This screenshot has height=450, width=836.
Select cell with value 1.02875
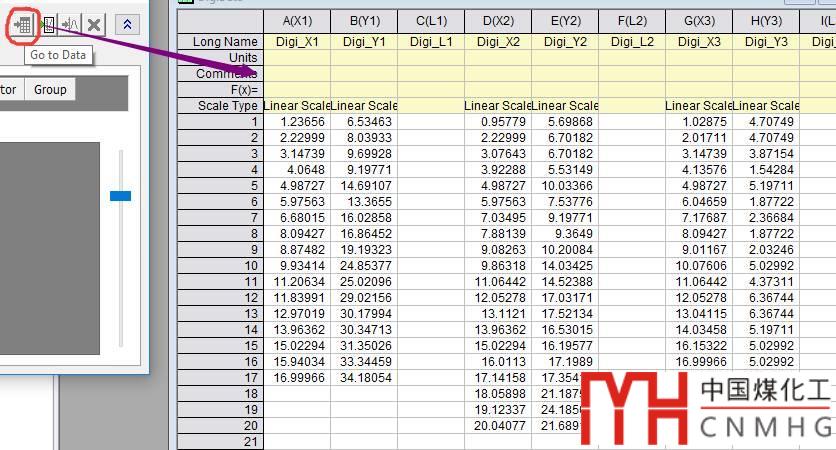click(700, 122)
